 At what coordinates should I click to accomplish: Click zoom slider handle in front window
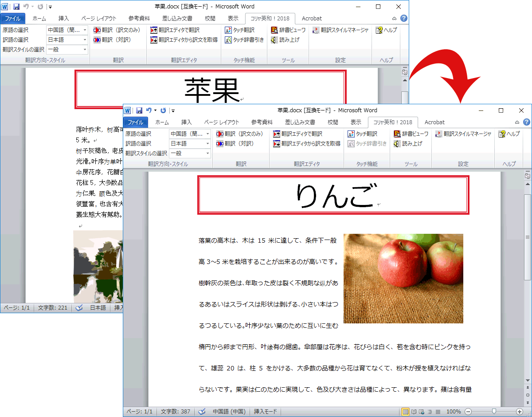click(494, 412)
